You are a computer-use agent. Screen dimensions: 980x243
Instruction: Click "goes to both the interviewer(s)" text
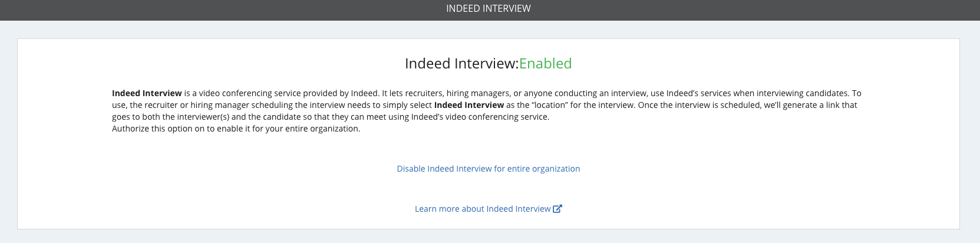pyautogui.click(x=170, y=117)
